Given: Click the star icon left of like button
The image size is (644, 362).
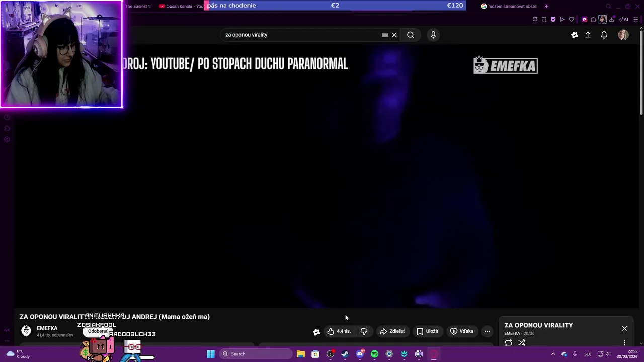Looking at the screenshot, I should coord(316,332).
